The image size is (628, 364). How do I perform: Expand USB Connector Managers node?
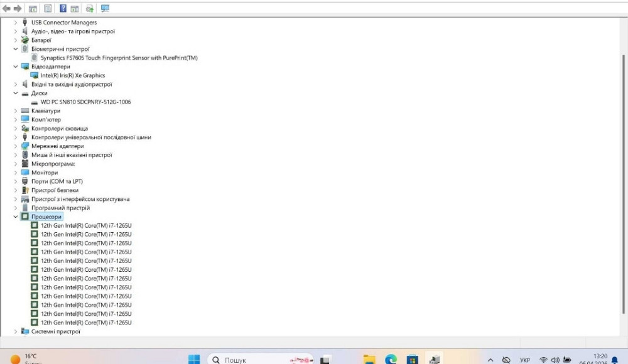coord(16,23)
